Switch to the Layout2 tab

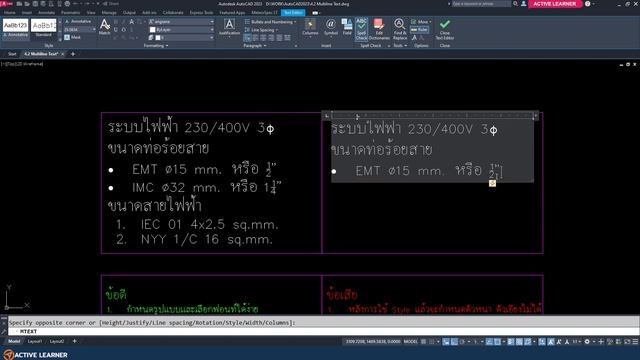pyautogui.click(x=57, y=341)
